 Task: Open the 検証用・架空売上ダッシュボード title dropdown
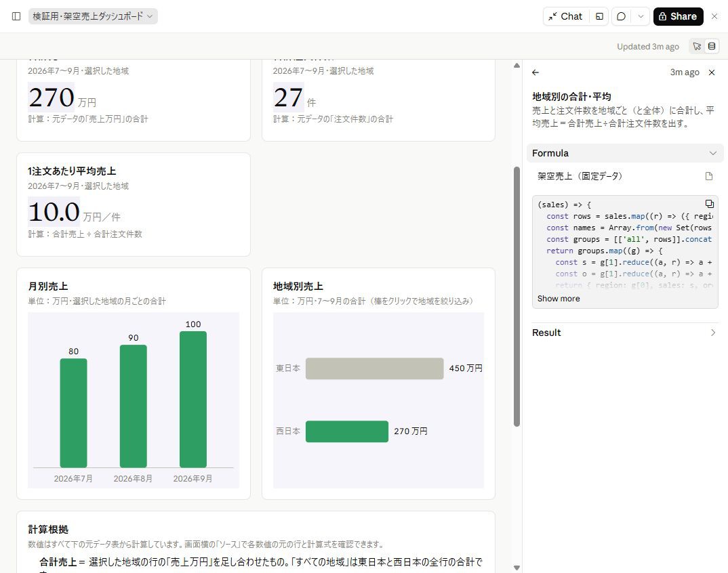coord(93,16)
